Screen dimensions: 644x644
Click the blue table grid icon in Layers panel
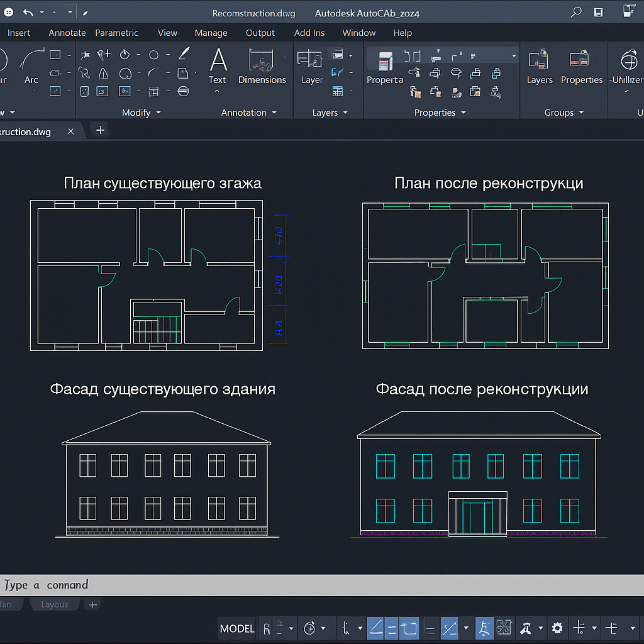click(338, 91)
